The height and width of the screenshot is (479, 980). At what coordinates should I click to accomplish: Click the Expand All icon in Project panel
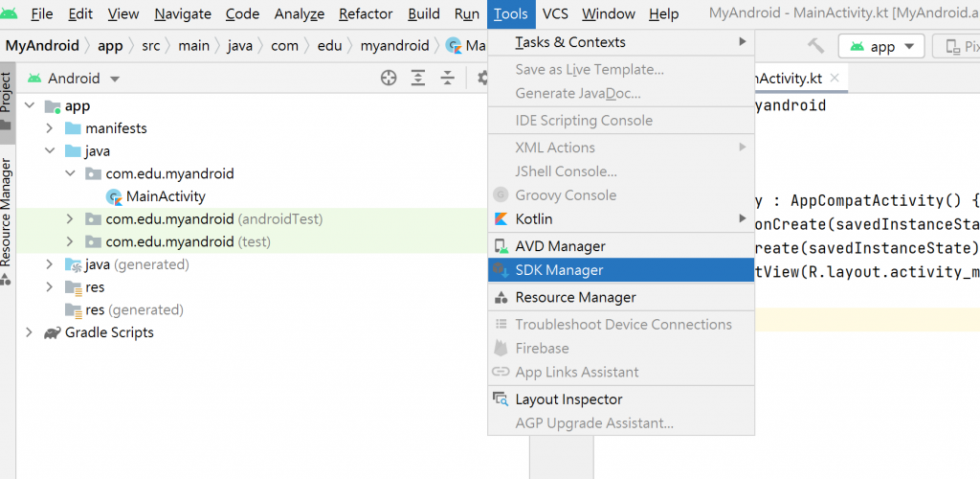(x=418, y=79)
